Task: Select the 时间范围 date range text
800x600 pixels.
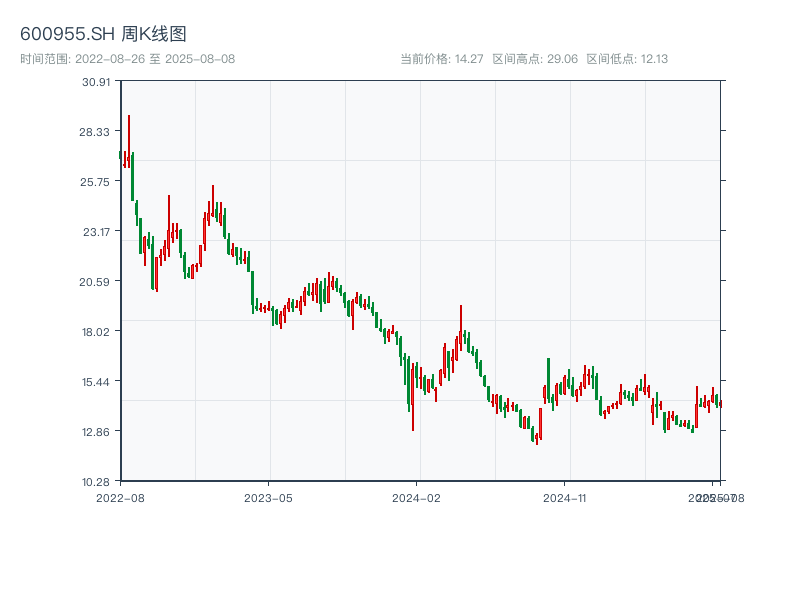Action: [127, 59]
